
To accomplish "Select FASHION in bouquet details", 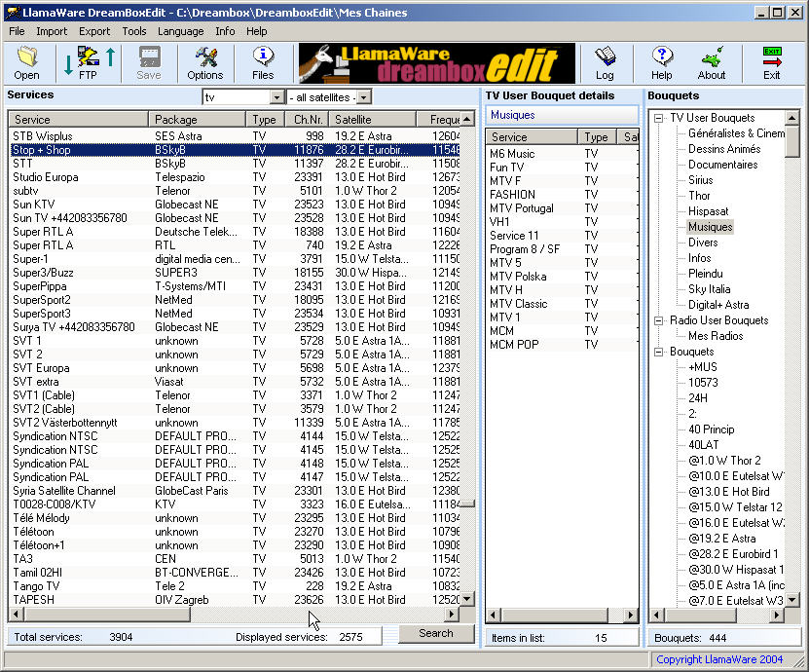I will tap(562, 195).
